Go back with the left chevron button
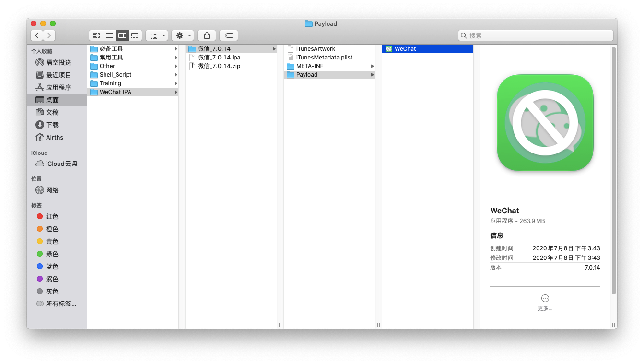 tap(37, 35)
